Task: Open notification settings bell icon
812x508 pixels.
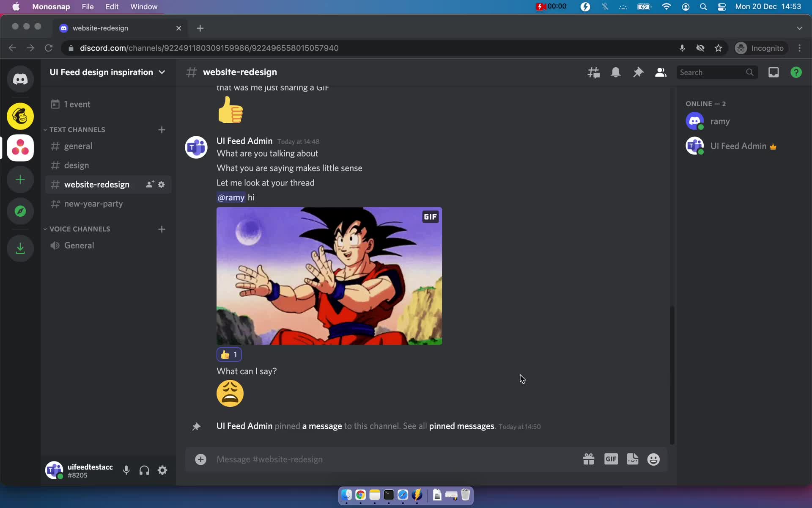Action: pyautogui.click(x=616, y=72)
